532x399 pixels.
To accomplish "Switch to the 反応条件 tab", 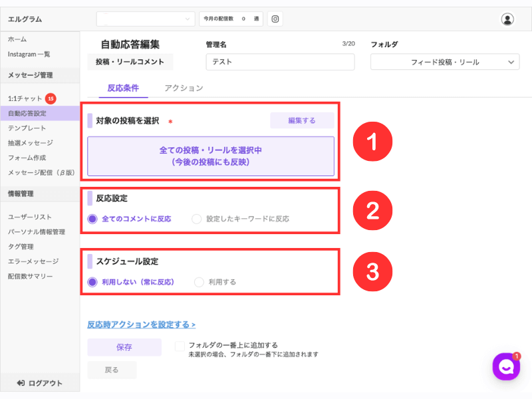I will 123,88.
